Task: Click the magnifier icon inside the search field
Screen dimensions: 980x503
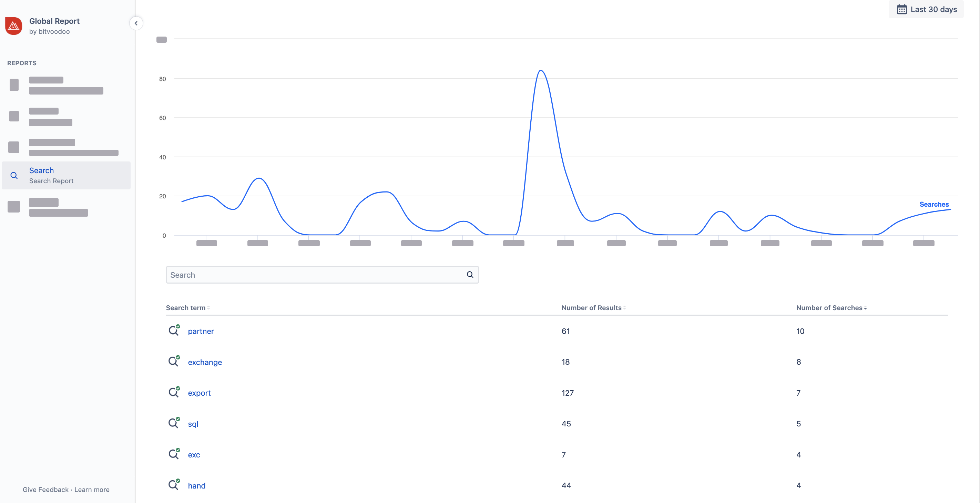Action: [470, 275]
